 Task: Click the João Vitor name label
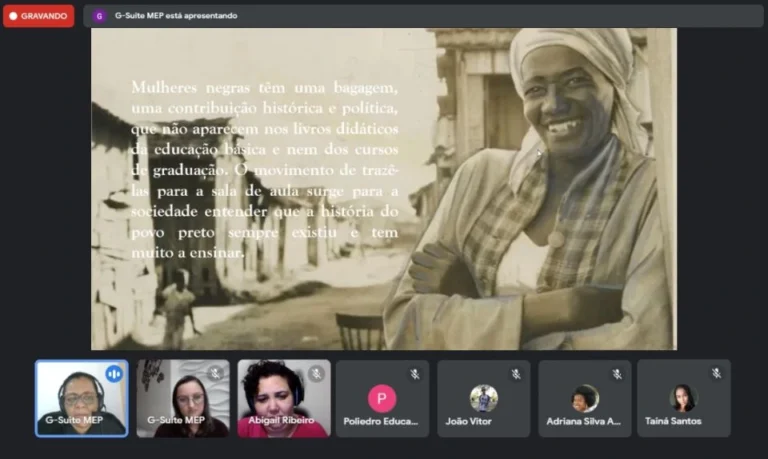(484, 421)
